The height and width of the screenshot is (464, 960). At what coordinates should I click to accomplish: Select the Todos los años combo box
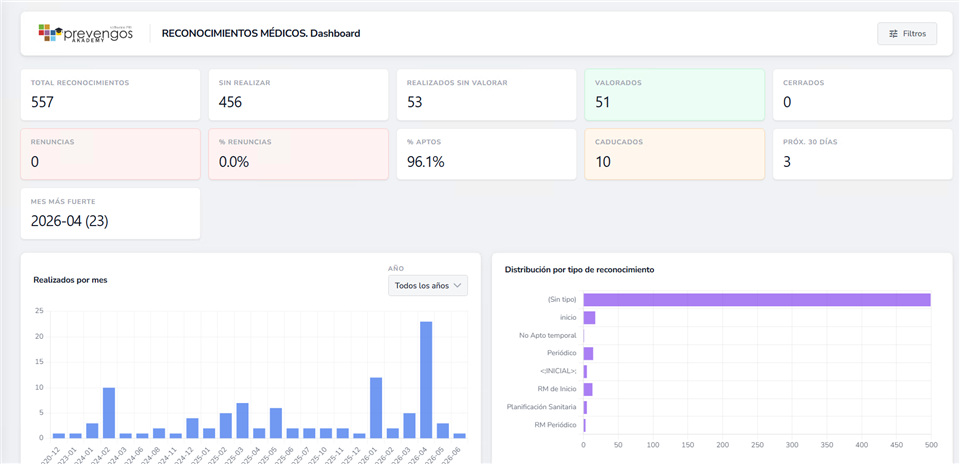pos(427,286)
